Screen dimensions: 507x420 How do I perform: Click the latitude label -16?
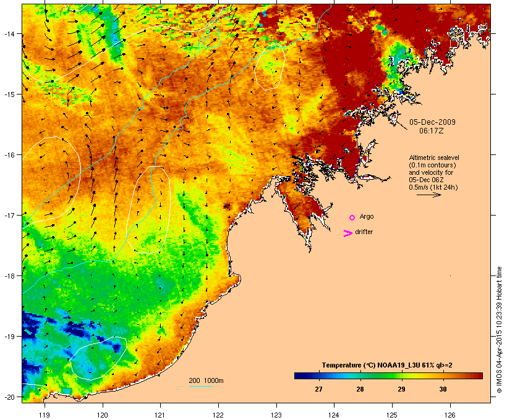[9, 155]
